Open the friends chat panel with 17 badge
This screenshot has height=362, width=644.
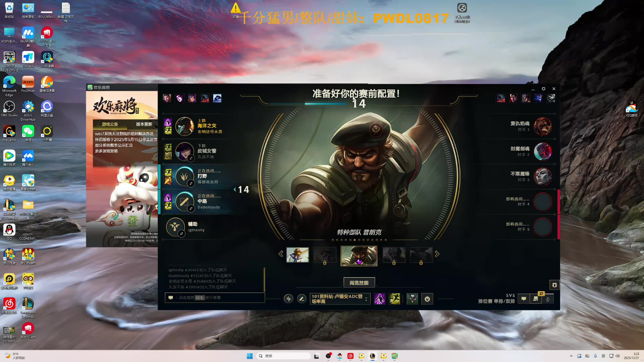click(536, 299)
